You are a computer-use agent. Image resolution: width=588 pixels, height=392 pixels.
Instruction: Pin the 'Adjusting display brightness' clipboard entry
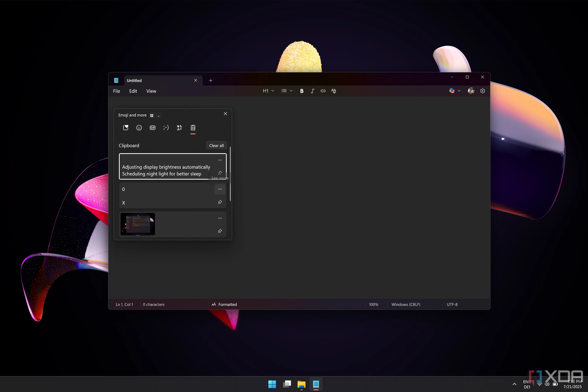(x=220, y=173)
